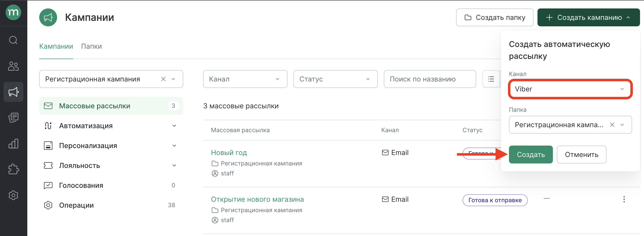Click the Поиск по названию search field
644x236 pixels.
coord(429,79)
